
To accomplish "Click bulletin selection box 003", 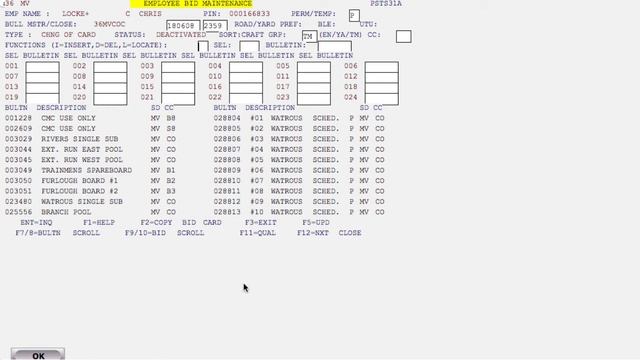I will [x=178, y=67].
